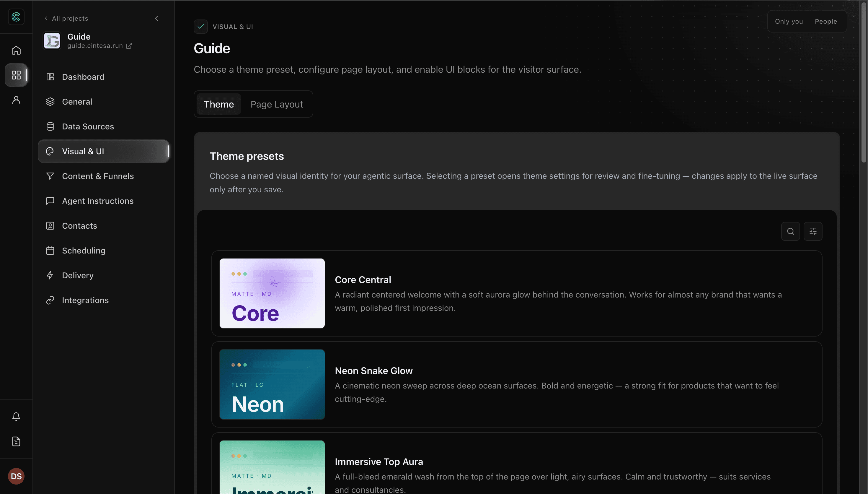
Task: Click the Neon Snake Glow preset title
Action: (x=373, y=371)
